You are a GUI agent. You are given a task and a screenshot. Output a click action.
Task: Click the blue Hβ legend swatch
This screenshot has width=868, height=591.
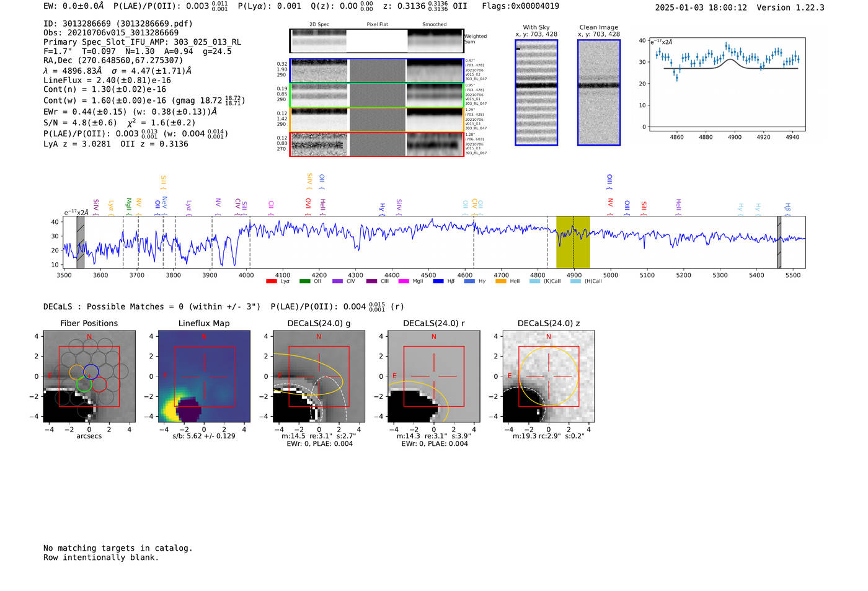[438, 281]
